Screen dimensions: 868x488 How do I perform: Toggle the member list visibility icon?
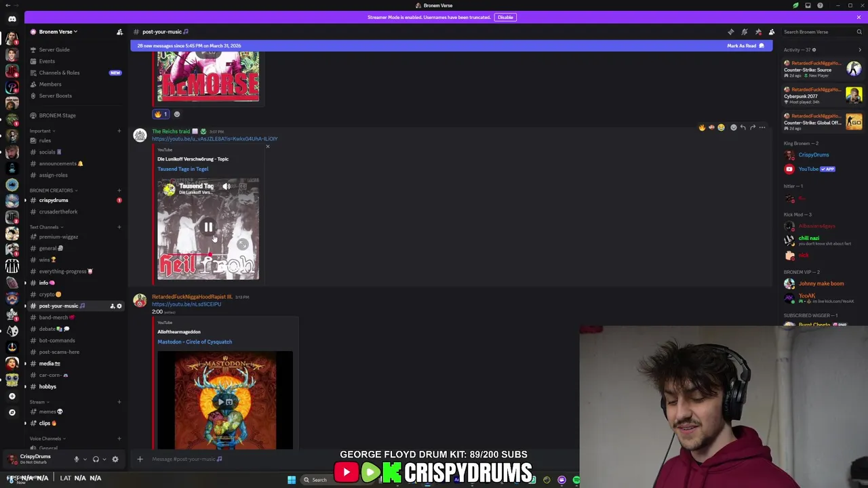click(772, 32)
